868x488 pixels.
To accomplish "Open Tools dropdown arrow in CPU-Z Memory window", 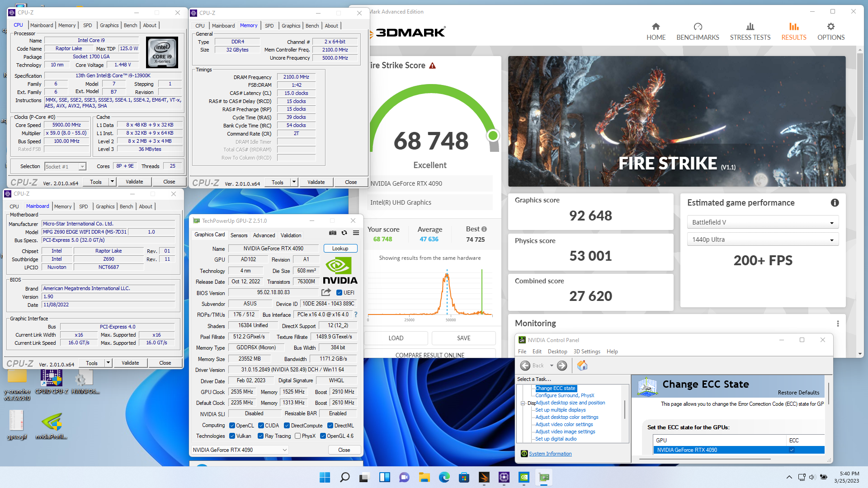I will pos(294,182).
